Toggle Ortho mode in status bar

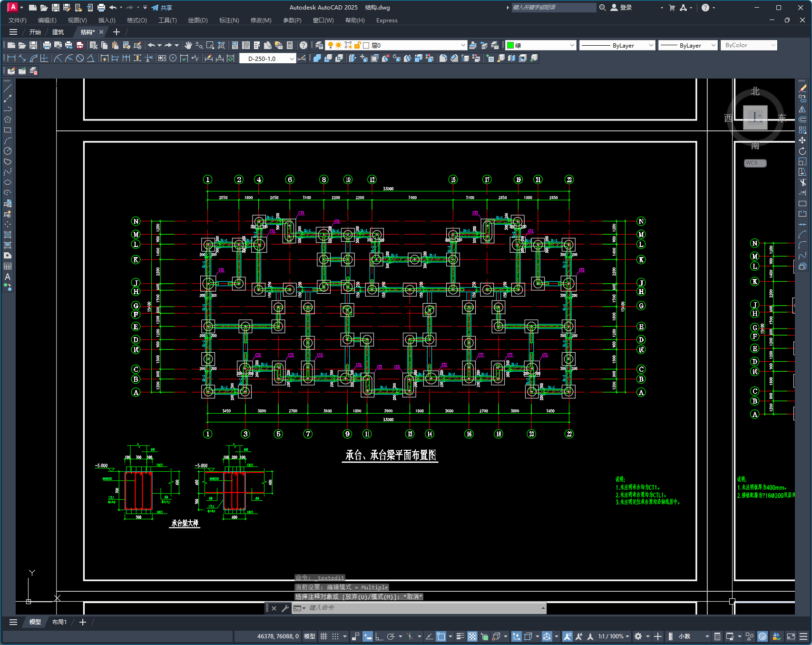click(x=379, y=636)
